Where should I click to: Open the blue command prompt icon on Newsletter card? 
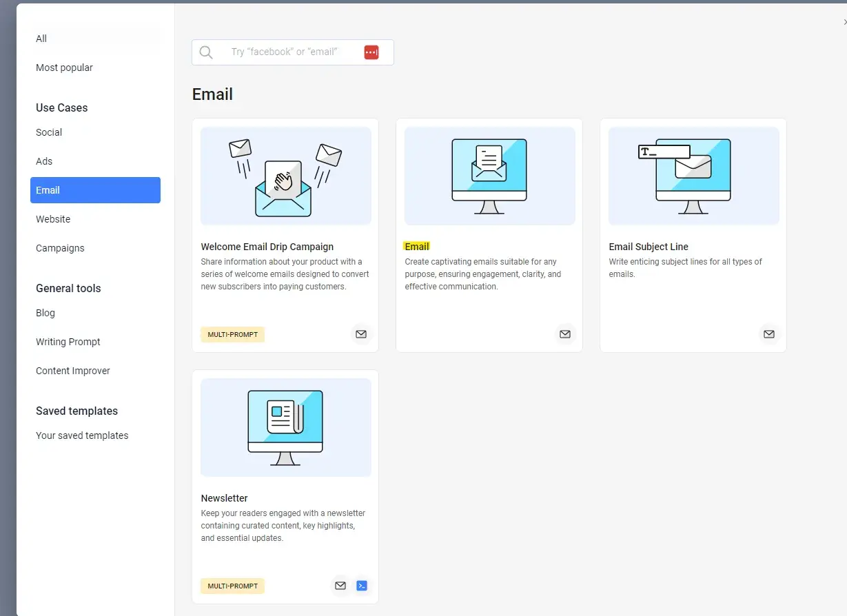pos(362,585)
